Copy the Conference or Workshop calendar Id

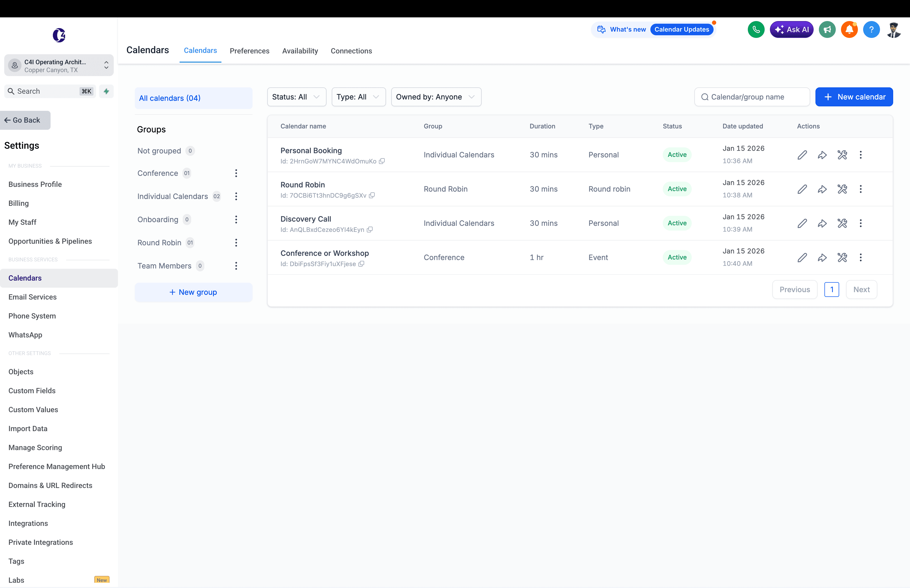coord(361,264)
